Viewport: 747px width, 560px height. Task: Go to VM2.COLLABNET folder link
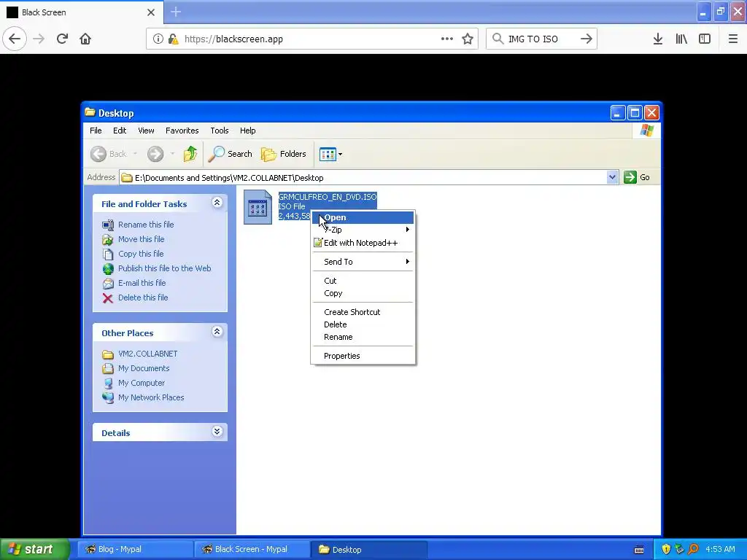pos(147,354)
